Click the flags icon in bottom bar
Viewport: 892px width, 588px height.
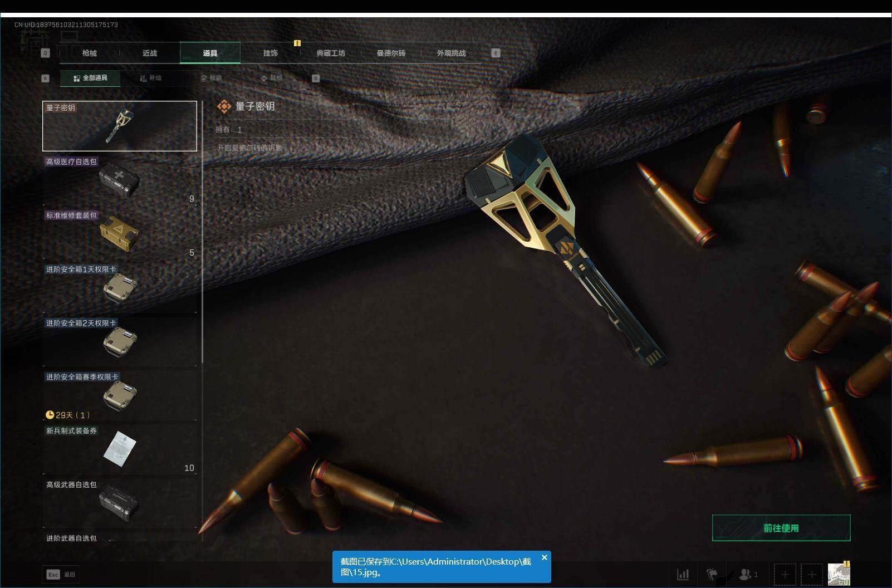712,574
